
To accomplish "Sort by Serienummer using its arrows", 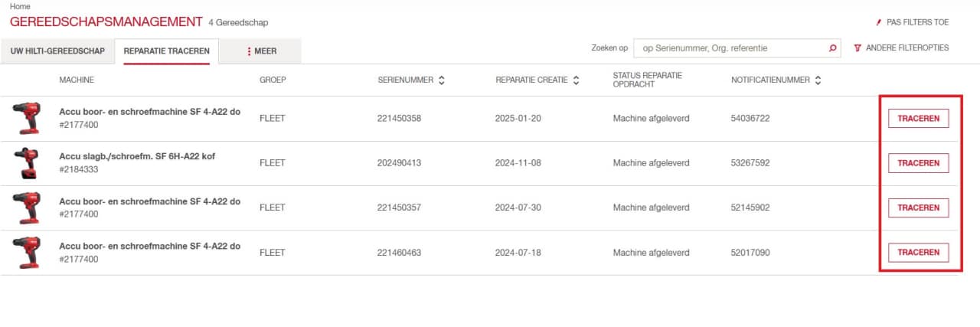I will (442, 80).
